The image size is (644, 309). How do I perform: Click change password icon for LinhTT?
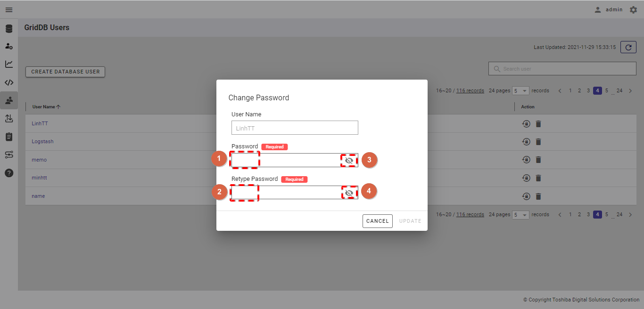tap(526, 124)
